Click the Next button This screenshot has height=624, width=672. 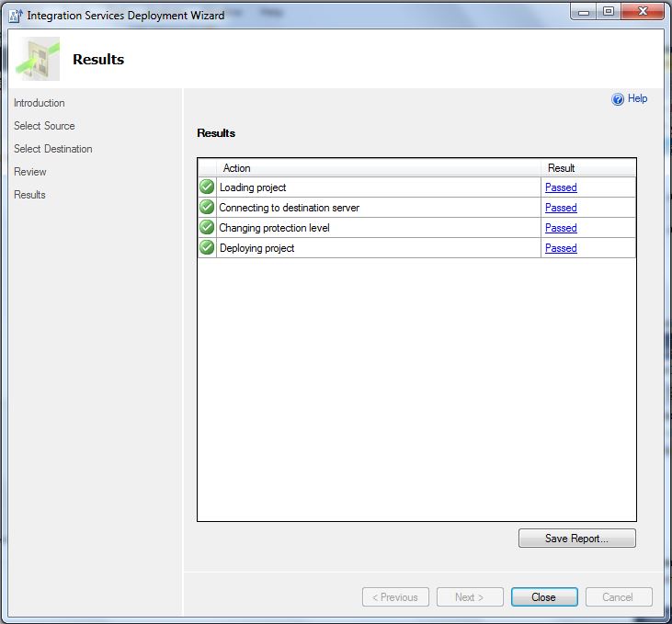tap(470, 597)
